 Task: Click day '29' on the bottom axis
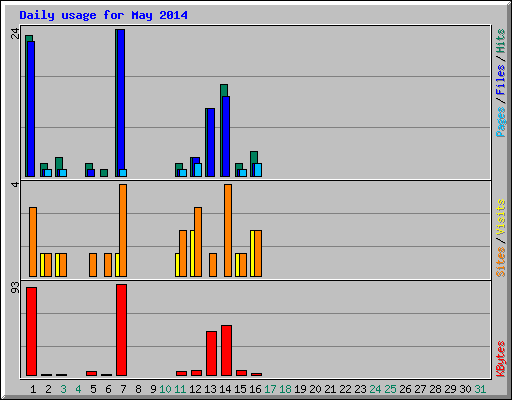coord(450,389)
